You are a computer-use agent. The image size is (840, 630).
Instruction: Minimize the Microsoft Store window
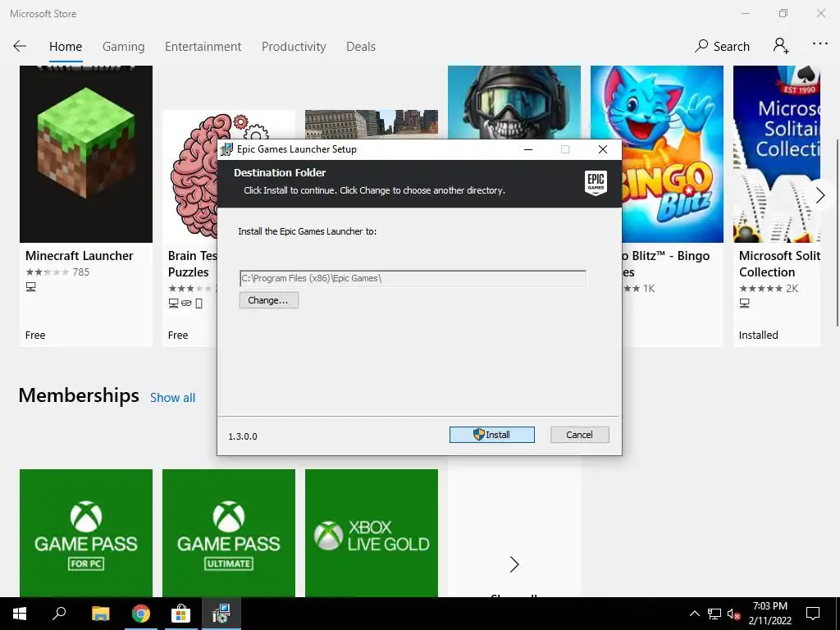[x=745, y=13]
